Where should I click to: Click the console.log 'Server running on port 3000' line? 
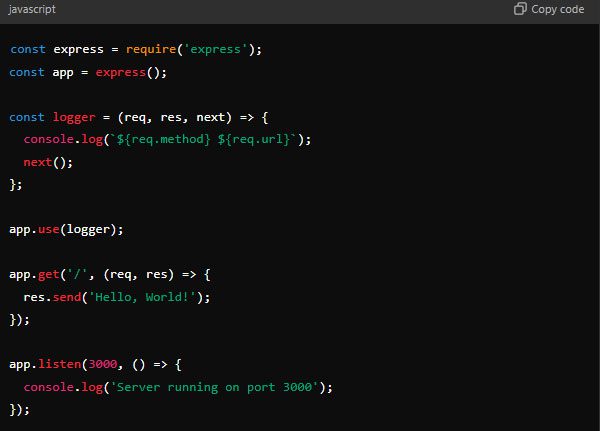pos(178,387)
